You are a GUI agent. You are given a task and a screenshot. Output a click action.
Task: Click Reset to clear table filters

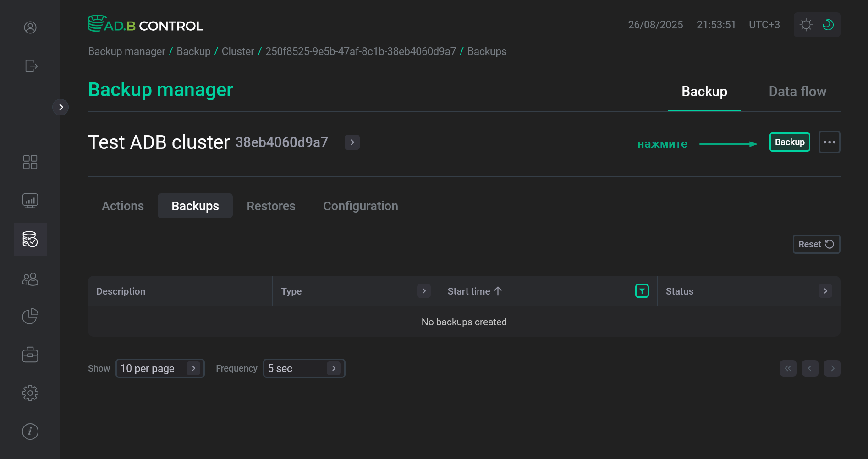[x=816, y=244]
